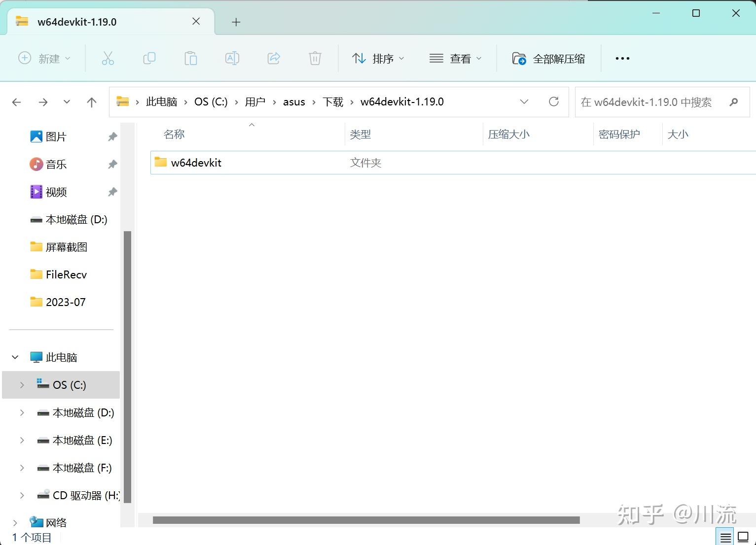
Task: Sort by 密码保护 column header
Action: [619, 135]
